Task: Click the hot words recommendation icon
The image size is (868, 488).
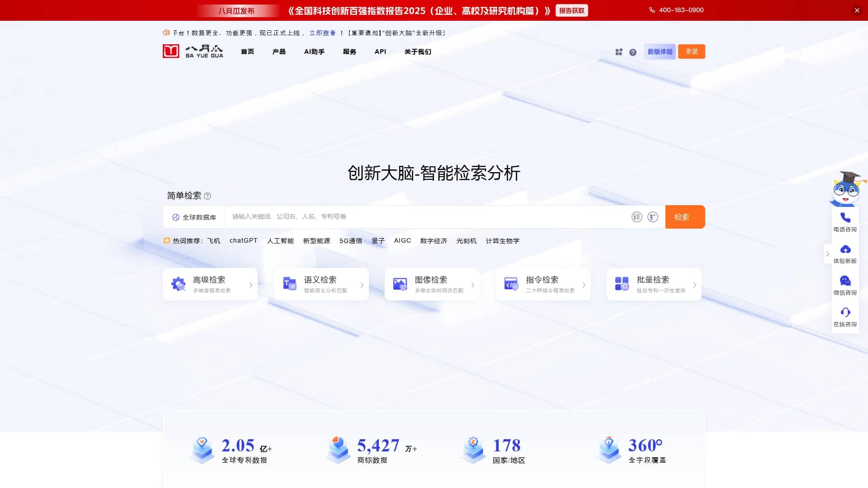Action: pos(167,240)
